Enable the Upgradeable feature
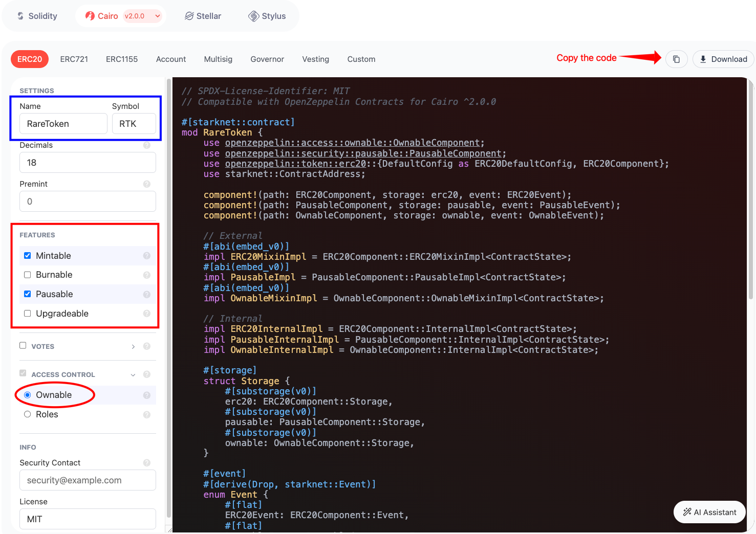Viewport: 756px width, 534px height. coord(27,313)
